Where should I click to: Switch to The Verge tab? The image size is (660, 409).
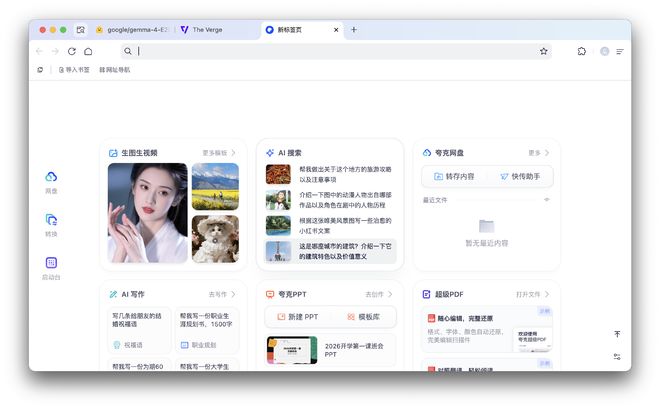pos(213,30)
